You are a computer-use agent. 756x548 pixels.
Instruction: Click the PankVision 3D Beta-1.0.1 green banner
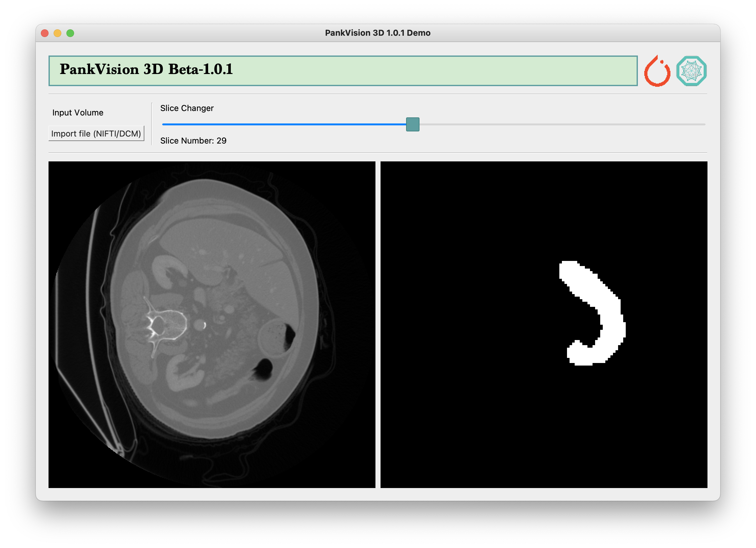[343, 70]
